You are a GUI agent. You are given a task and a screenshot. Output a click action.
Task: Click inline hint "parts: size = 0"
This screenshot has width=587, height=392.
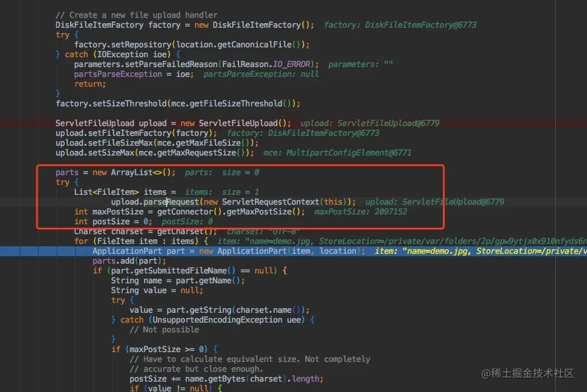[x=222, y=172]
